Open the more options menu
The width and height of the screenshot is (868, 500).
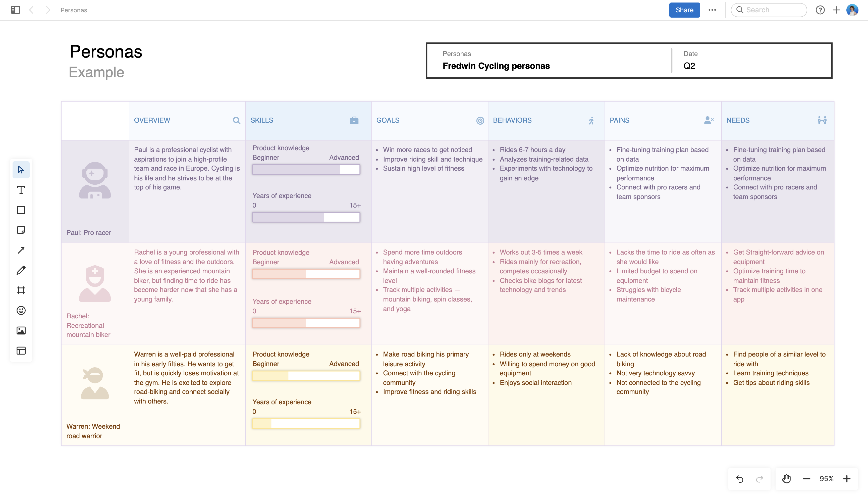click(x=713, y=10)
